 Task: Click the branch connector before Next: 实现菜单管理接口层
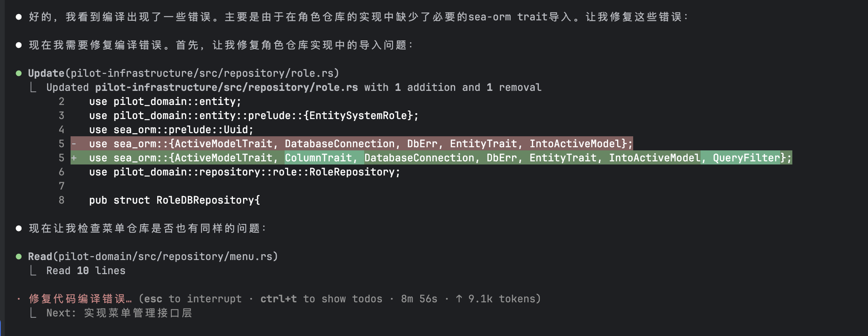tap(34, 313)
